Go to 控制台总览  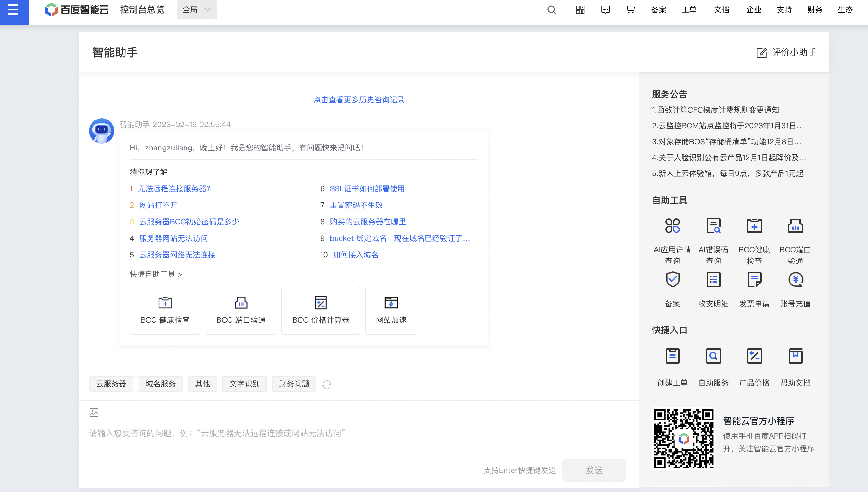coord(142,10)
